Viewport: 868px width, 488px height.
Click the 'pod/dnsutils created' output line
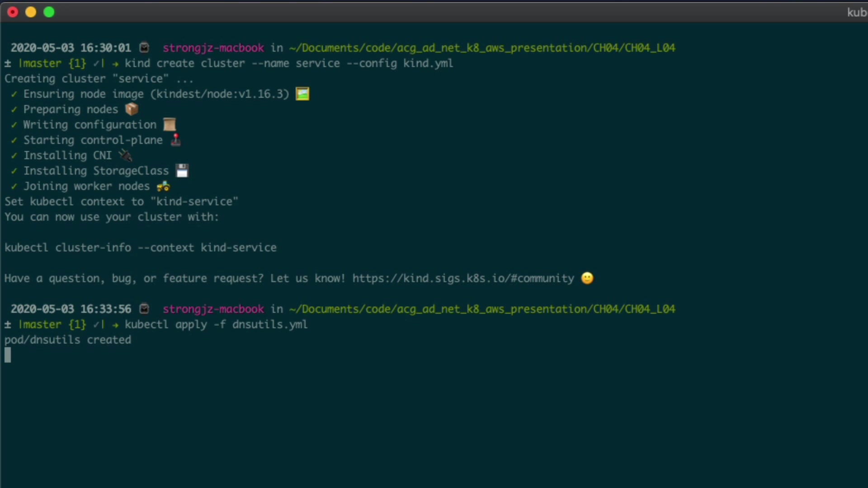pos(68,340)
